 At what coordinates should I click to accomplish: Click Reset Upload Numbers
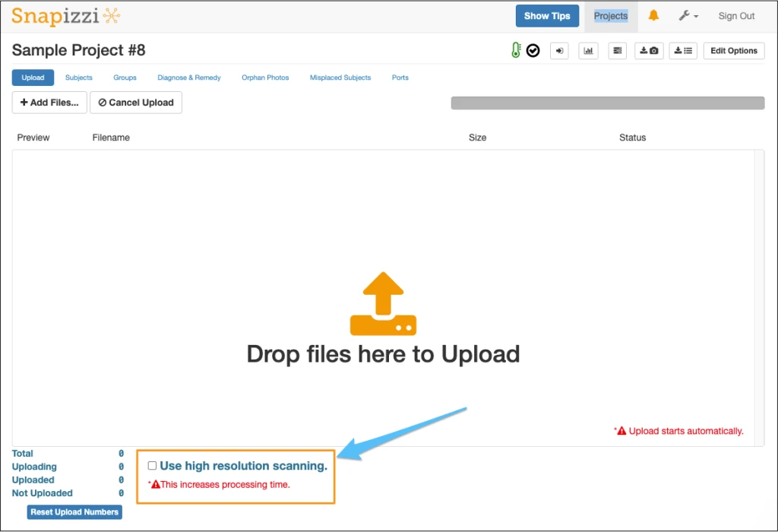pyautogui.click(x=74, y=511)
